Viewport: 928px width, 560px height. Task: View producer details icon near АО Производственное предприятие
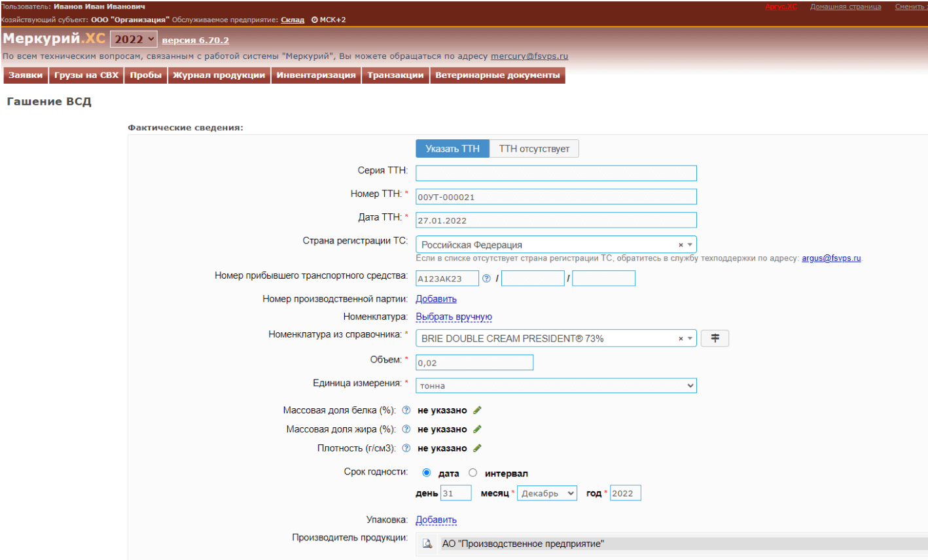[x=427, y=544]
